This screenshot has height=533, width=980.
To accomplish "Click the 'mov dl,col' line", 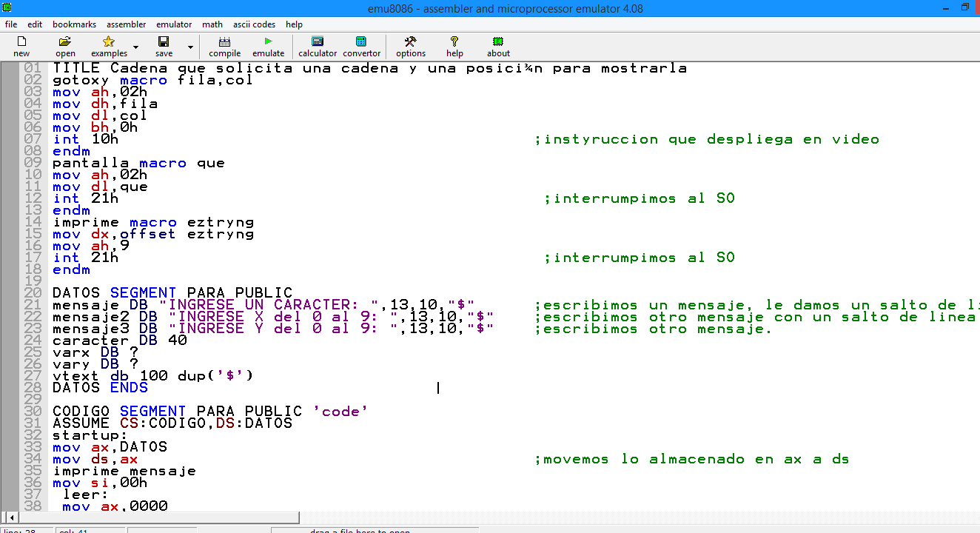I will 100,115.
